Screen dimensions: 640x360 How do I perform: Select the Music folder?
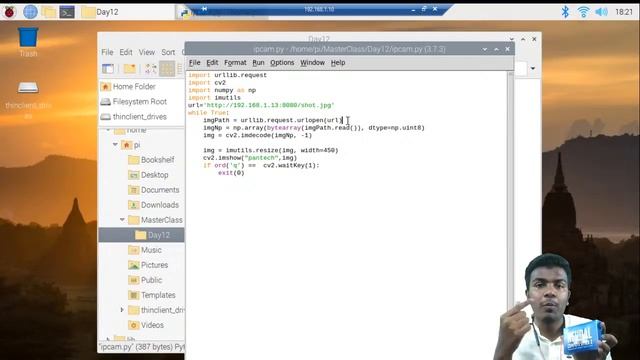tap(145, 250)
